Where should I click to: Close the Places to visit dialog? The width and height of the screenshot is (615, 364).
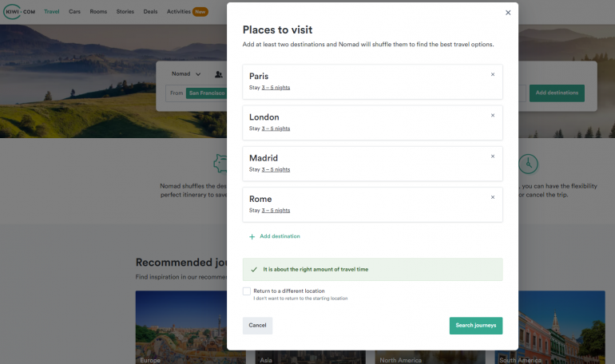click(x=508, y=13)
